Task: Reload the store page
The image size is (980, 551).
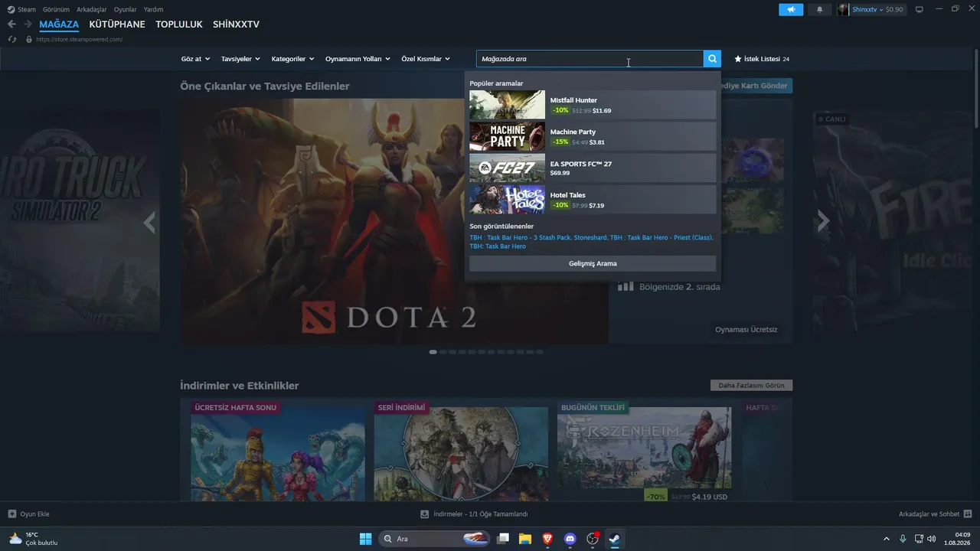Action: 12,39
